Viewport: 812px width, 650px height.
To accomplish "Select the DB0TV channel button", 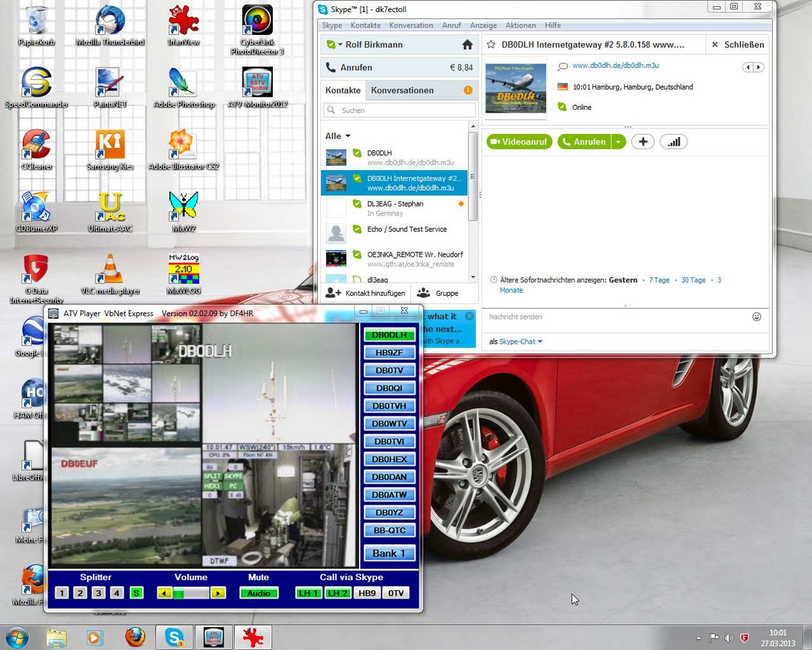I will point(390,371).
